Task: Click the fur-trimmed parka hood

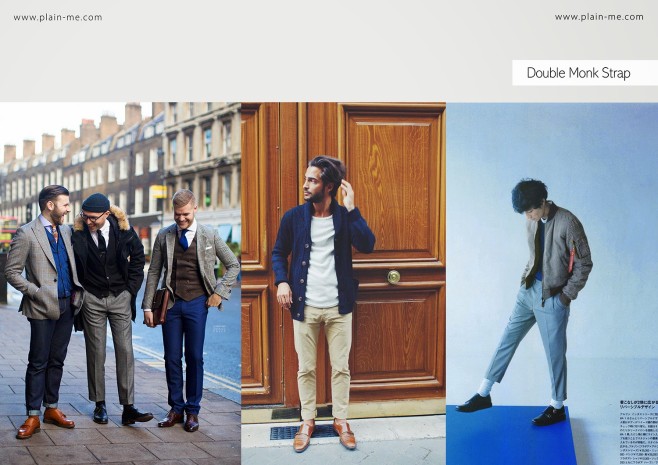Action: pos(103,218)
